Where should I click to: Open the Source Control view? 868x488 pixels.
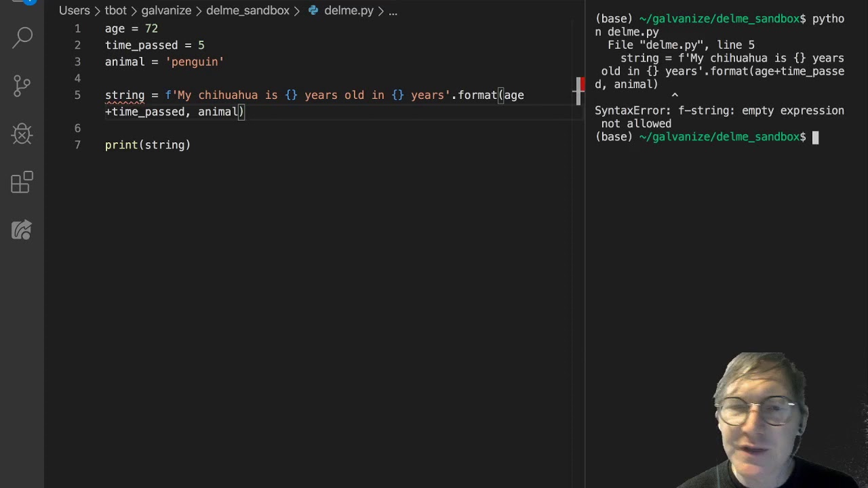(x=22, y=85)
